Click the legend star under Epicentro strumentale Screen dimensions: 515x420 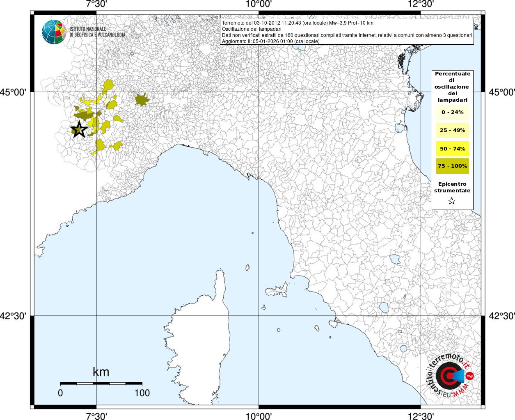[x=452, y=201]
